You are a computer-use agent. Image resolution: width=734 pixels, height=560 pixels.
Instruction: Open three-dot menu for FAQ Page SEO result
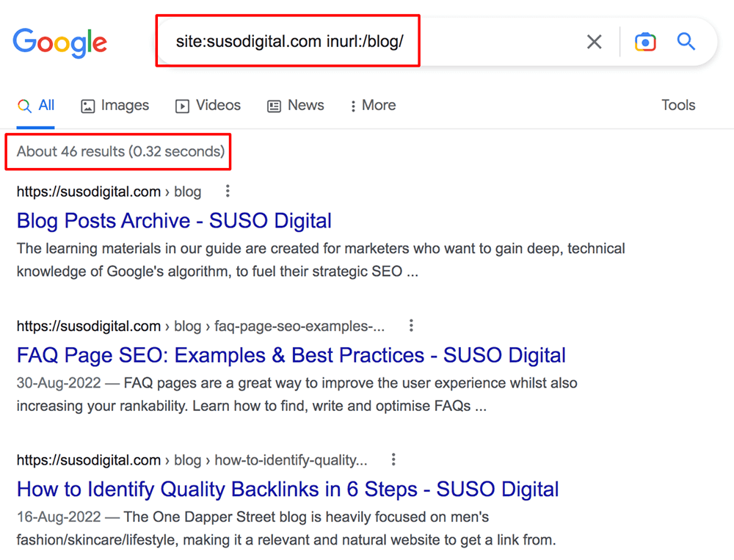[411, 325]
